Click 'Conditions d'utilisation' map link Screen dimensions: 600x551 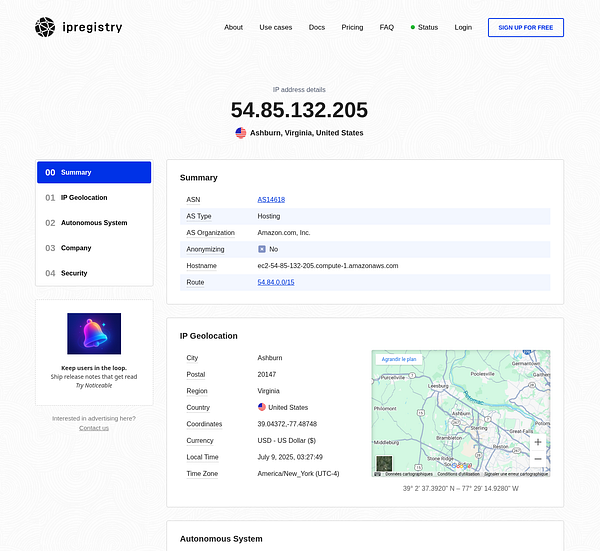coord(458,474)
